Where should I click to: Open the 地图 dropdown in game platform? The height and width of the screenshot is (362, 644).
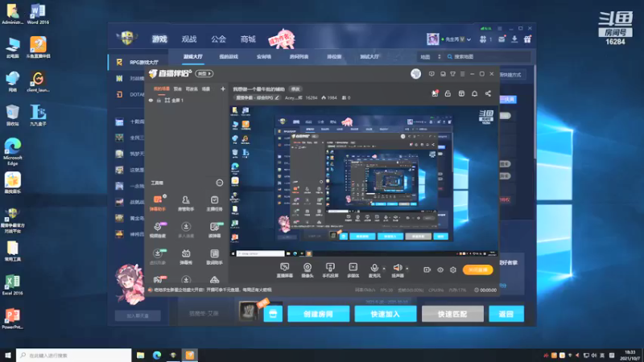click(430, 56)
